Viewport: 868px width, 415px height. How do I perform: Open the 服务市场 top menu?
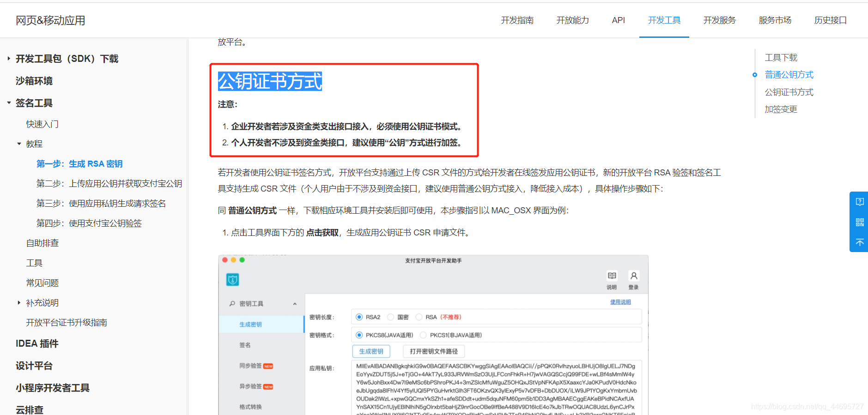(775, 20)
